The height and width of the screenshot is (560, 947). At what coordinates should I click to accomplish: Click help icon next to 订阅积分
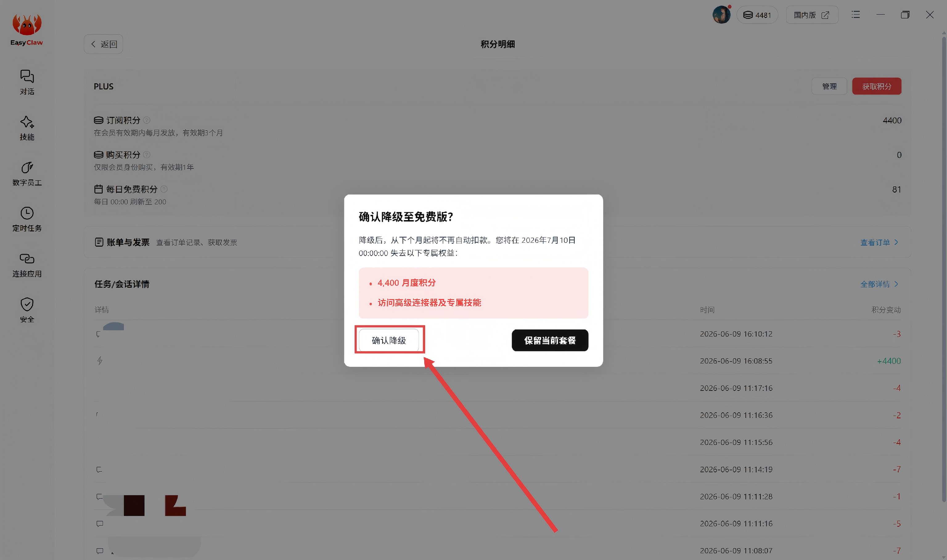[x=147, y=120]
